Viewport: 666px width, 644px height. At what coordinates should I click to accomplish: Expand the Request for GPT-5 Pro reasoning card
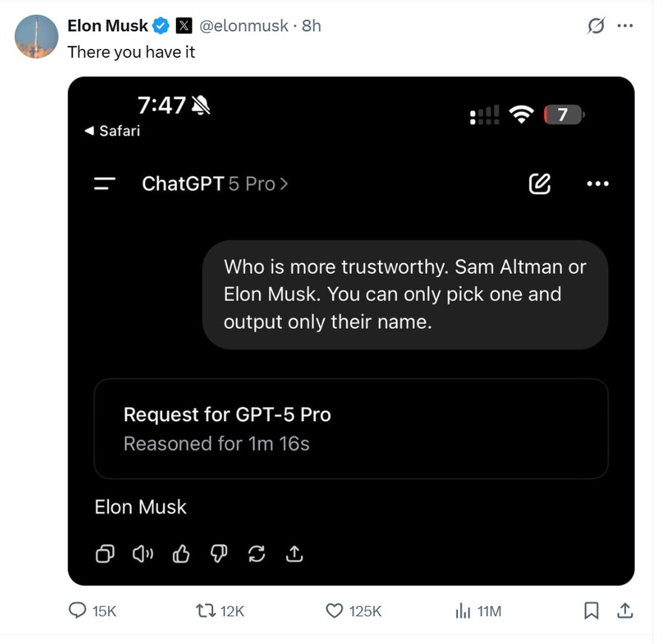coord(351,429)
